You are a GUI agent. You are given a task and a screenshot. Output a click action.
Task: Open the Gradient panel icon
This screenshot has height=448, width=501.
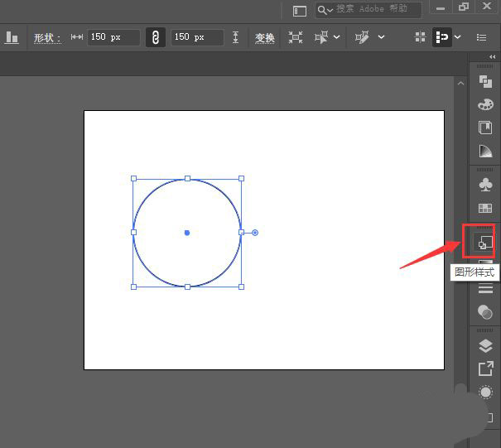coord(485,151)
